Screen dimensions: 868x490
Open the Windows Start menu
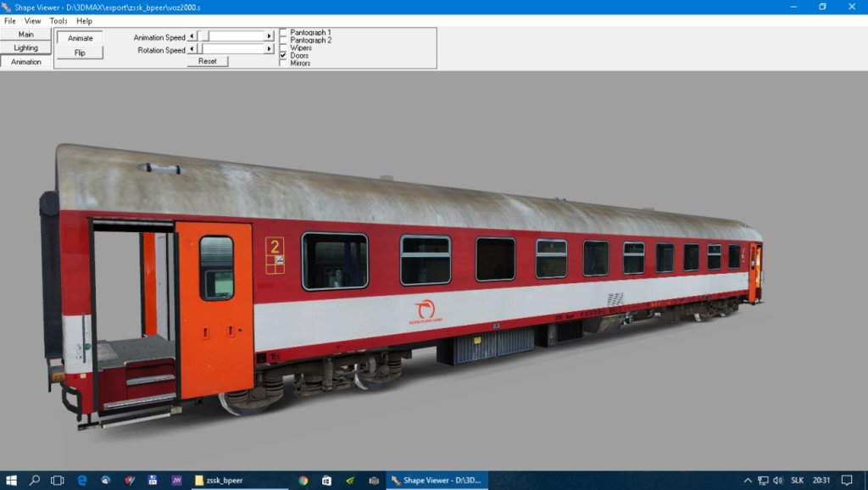(x=11, y=480)
